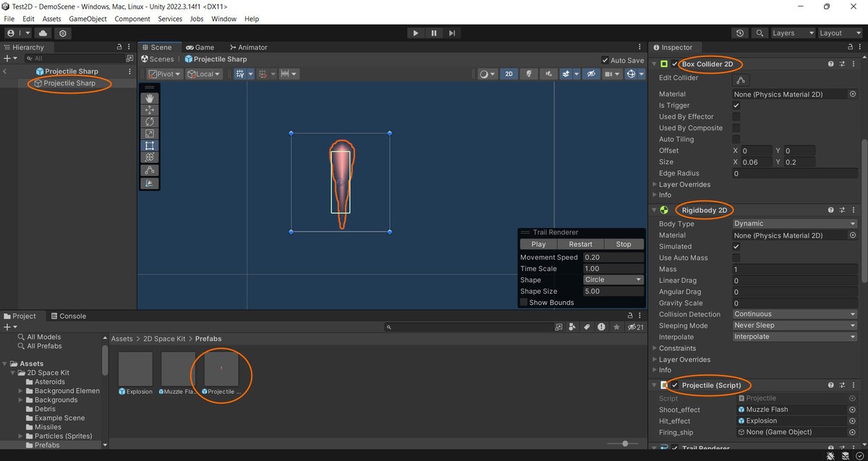Select the Explosion prefab thumbnail

pyautogui.click(x=135, y=369)
